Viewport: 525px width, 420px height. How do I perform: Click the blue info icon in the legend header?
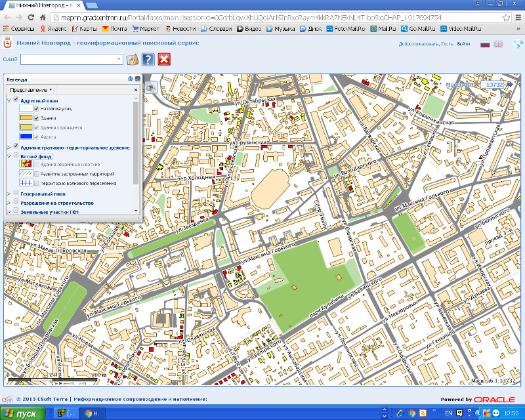pyautogui.click(x=130, y=79)
